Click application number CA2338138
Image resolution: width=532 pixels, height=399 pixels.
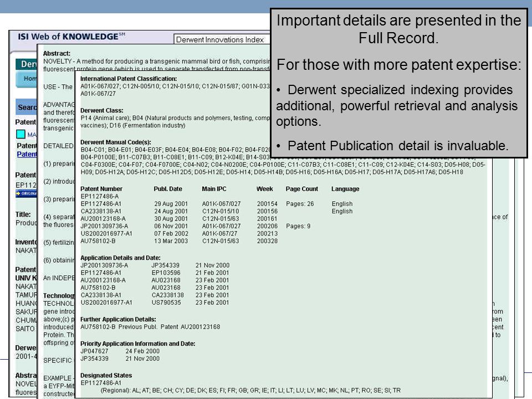(167, 295)
